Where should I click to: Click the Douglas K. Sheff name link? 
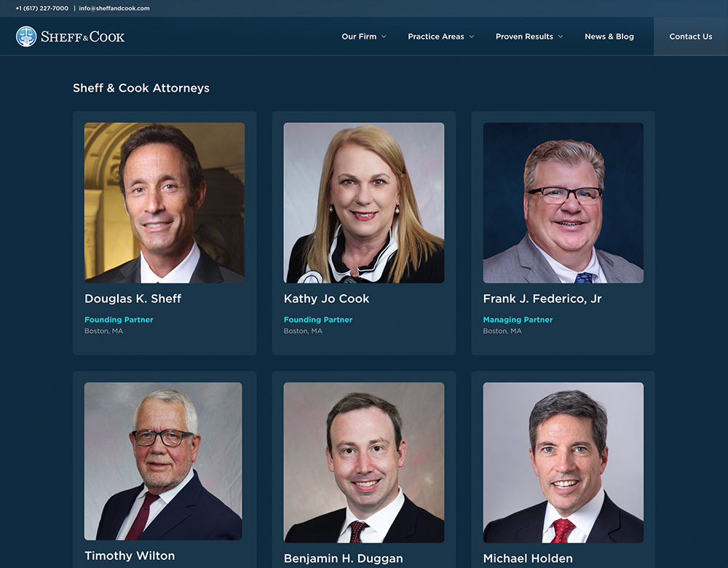[132, 299]
